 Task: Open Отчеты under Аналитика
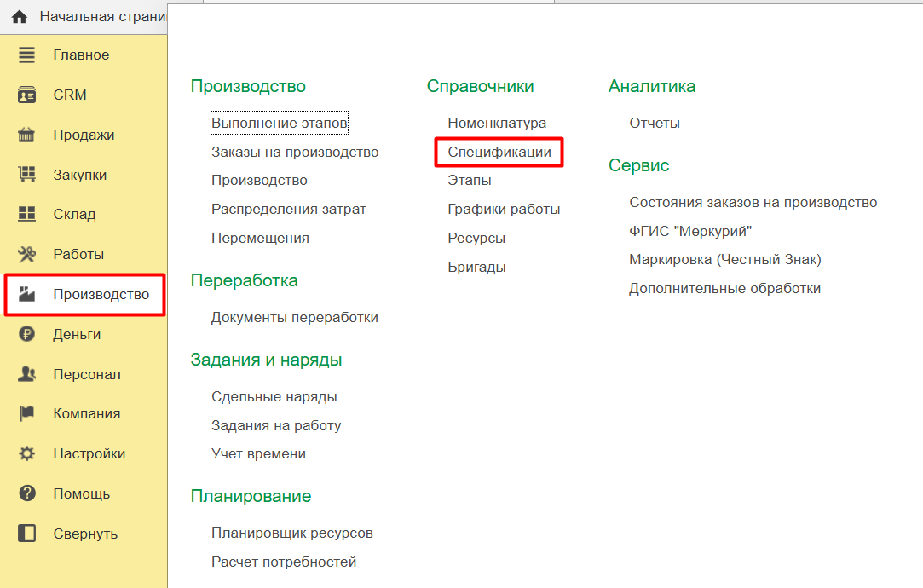click(x=655, y=123)
